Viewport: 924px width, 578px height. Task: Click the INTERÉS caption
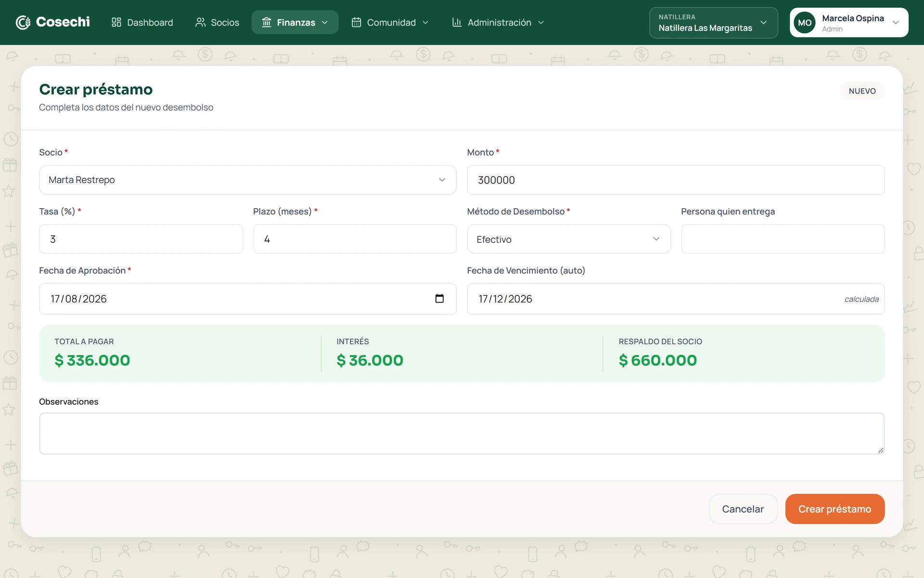pyautogui.click(x=353, y=341)
